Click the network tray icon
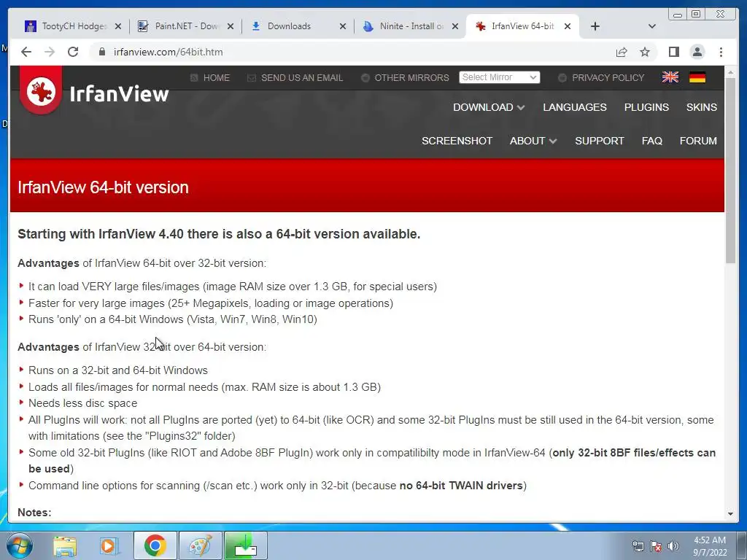Image resolution: width=747 pixels, height=560 pixels. coord(638,546)
